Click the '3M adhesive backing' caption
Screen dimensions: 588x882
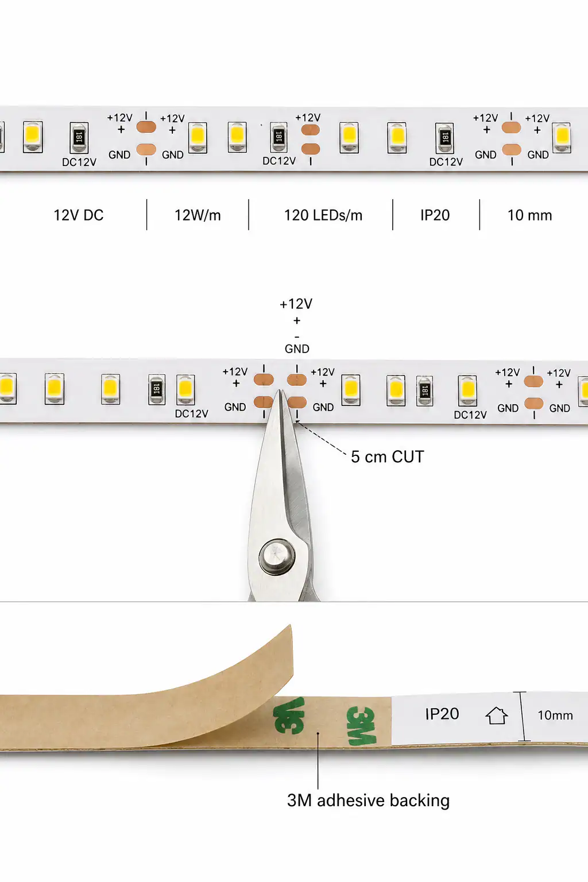[x=368, y=800]
